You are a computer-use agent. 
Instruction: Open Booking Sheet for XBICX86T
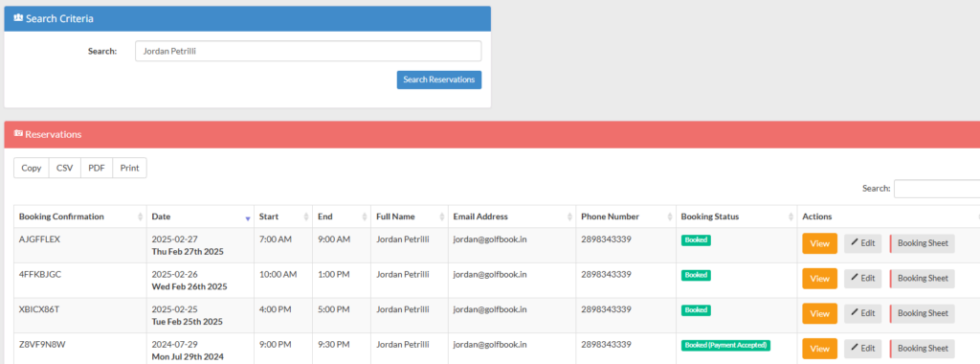[x=923, y=313]
